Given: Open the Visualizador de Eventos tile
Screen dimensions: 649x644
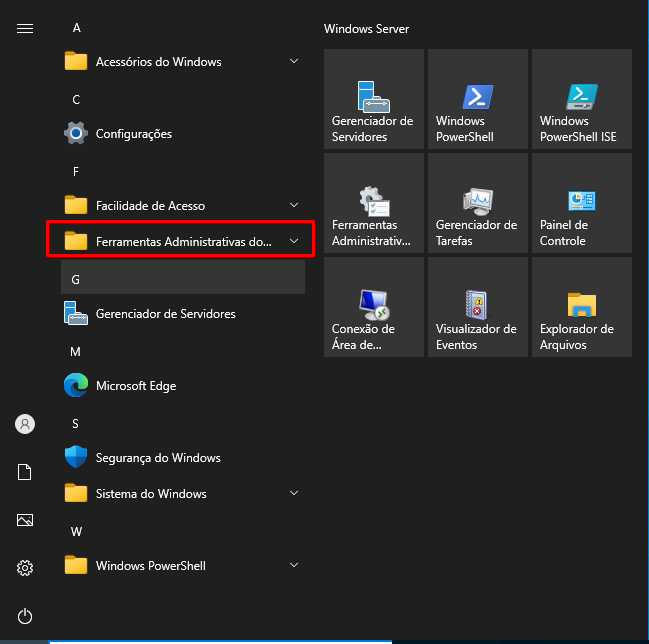Looking at the screenshot, I should point(478,307).
